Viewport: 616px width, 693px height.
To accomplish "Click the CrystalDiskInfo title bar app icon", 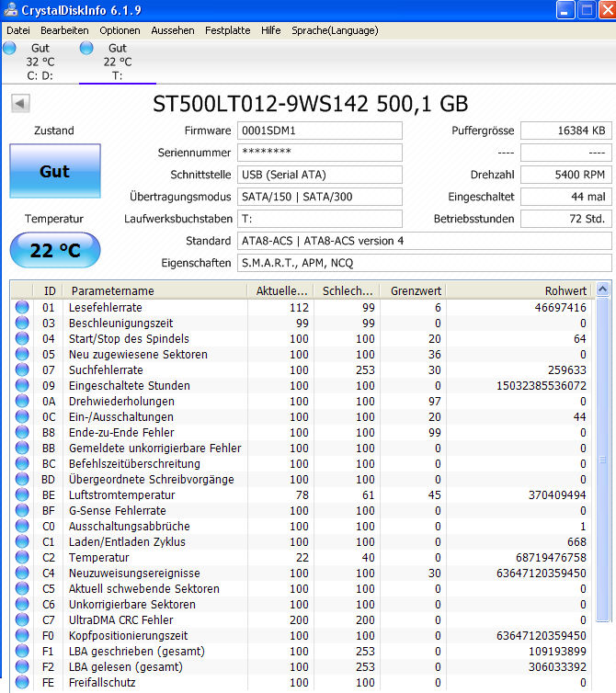I will (x=11, y=10).
